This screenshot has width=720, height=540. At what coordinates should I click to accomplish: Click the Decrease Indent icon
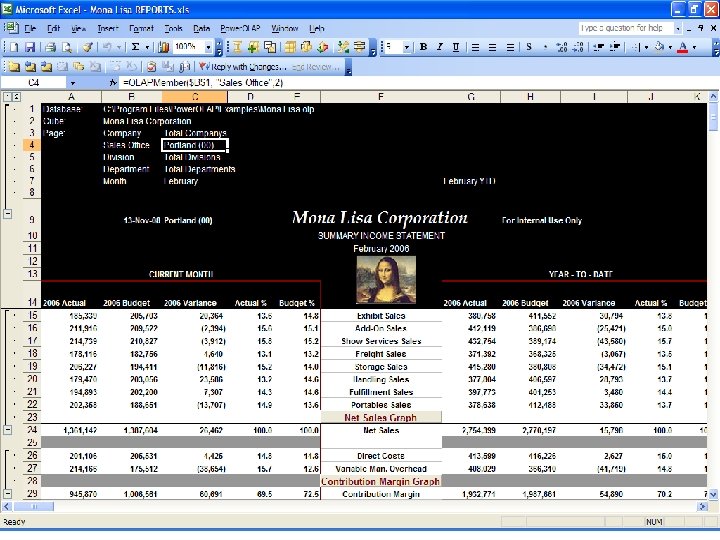coord(598,47)
